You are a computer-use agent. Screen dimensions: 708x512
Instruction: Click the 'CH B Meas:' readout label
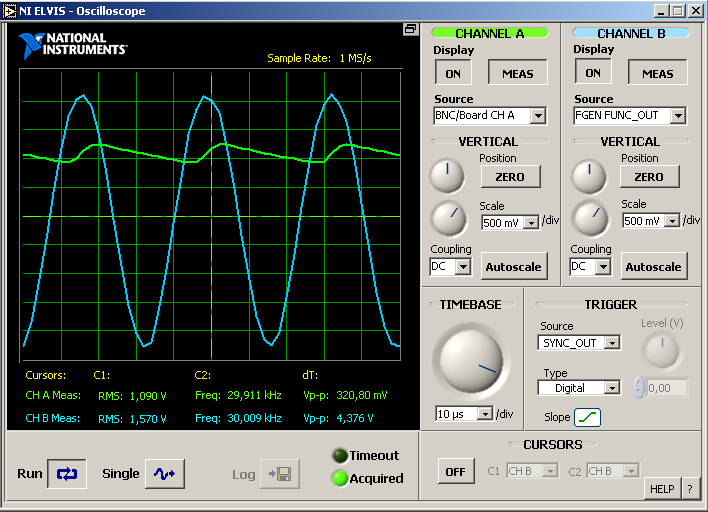tap(53, 418)
